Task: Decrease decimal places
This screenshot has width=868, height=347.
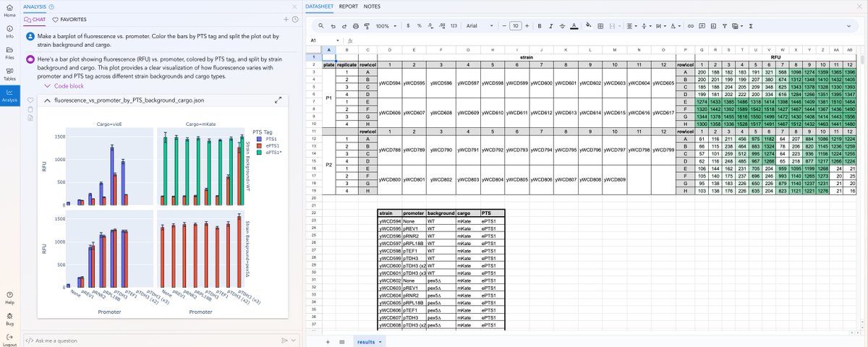Action: (x=430, y=26)
